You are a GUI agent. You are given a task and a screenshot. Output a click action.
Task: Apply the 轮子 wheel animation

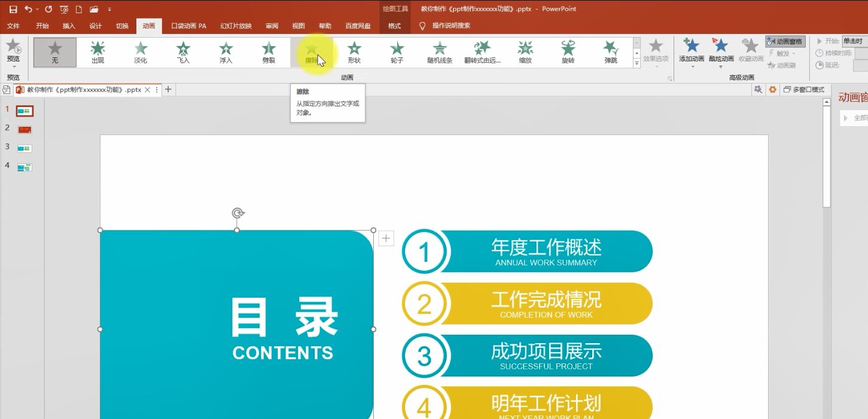pyautogui.click(x=397, y=52)
